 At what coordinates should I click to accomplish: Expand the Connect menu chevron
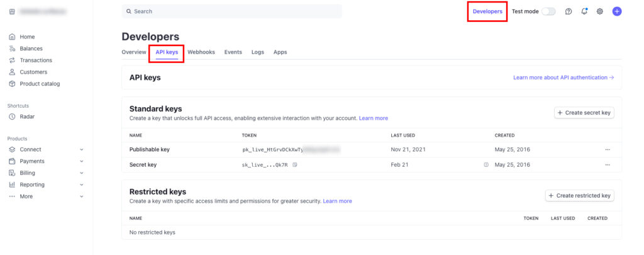[x=81, y=150]
